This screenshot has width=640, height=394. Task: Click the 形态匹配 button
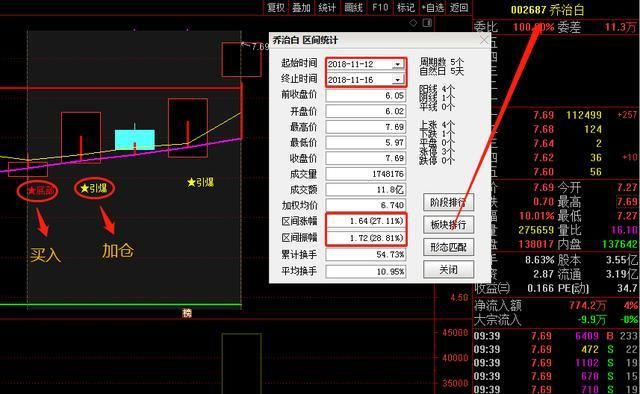(448, 247)
